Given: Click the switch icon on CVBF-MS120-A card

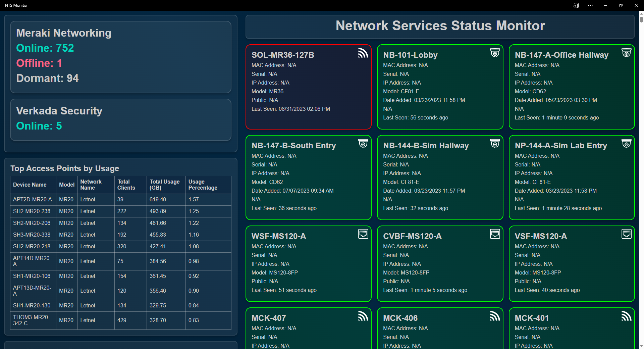Looking at the screenshot, I should (x=495, y=234).
